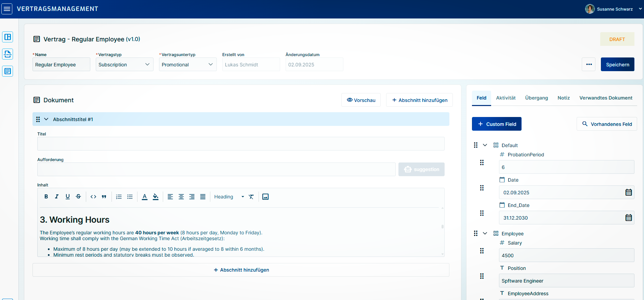Collapse the Default field group
Image resolution: width=644 pixels, height=300 pixels.
click(485, 145)
